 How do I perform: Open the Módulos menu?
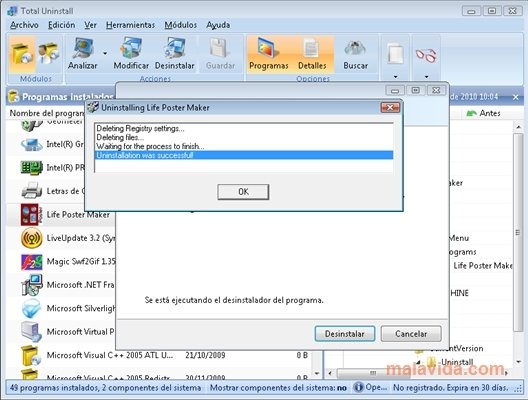[x=180, y=25]
